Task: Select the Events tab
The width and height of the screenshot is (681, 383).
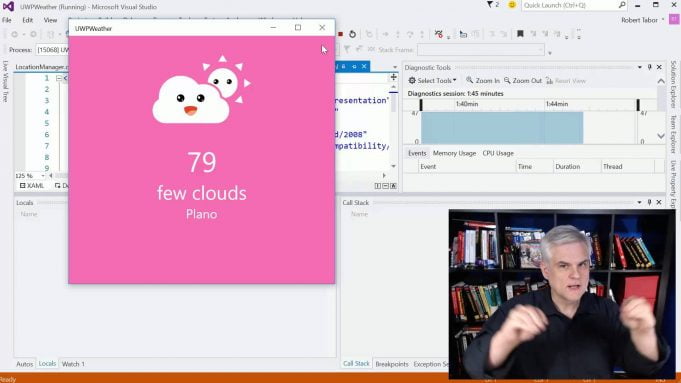Action: pos(417,153)
